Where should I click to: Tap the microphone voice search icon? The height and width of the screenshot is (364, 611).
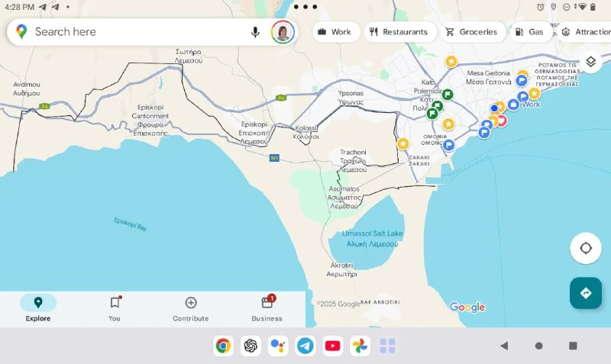[255, 32]
